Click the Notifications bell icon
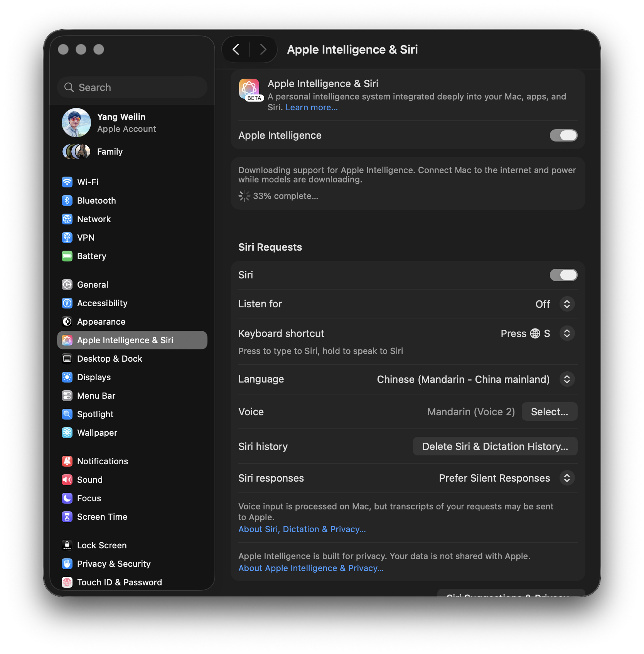The height and width of the screenshot is (654, 644). point(67,461)
